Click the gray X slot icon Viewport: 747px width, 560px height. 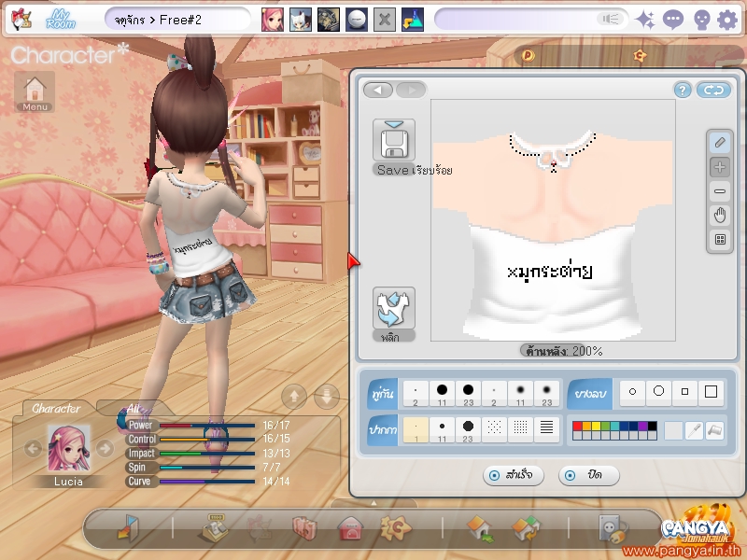[385, 20]
